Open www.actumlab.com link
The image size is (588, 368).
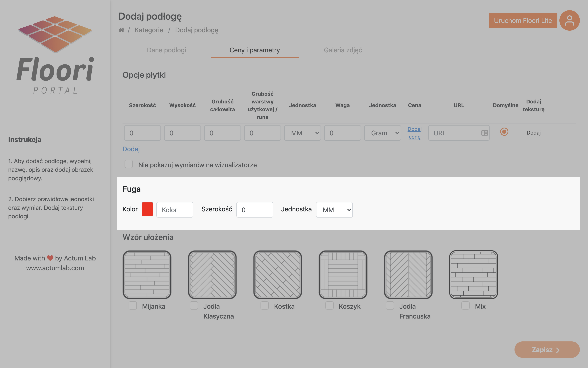point(55,268)
